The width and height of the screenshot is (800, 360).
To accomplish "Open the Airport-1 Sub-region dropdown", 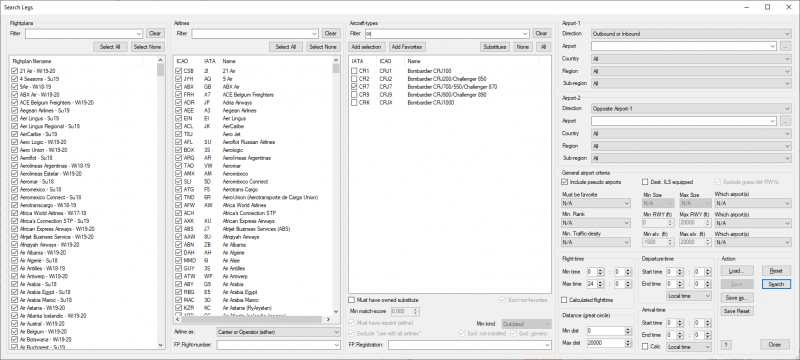I will [x=691, y=84].
